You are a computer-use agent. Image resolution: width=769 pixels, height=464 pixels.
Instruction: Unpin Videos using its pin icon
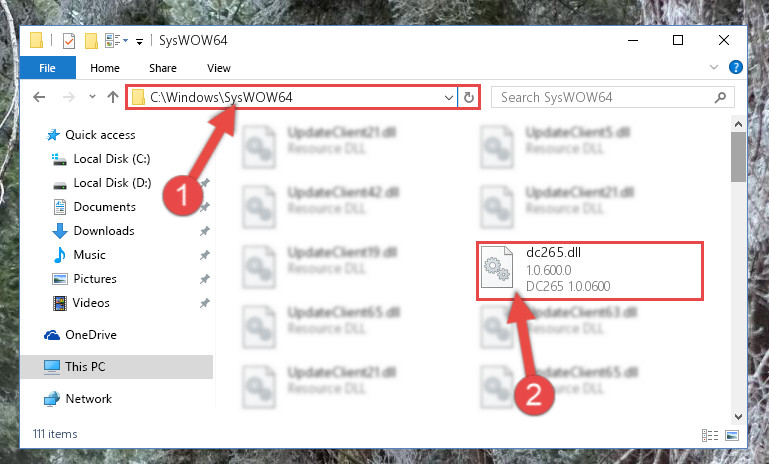(x=205, y=303)
